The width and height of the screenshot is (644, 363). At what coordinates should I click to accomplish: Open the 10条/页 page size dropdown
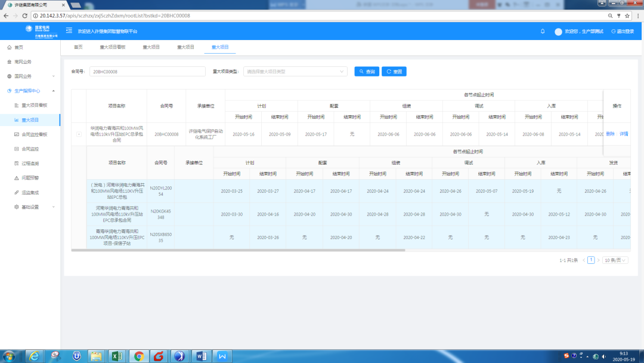coord(615,260)
